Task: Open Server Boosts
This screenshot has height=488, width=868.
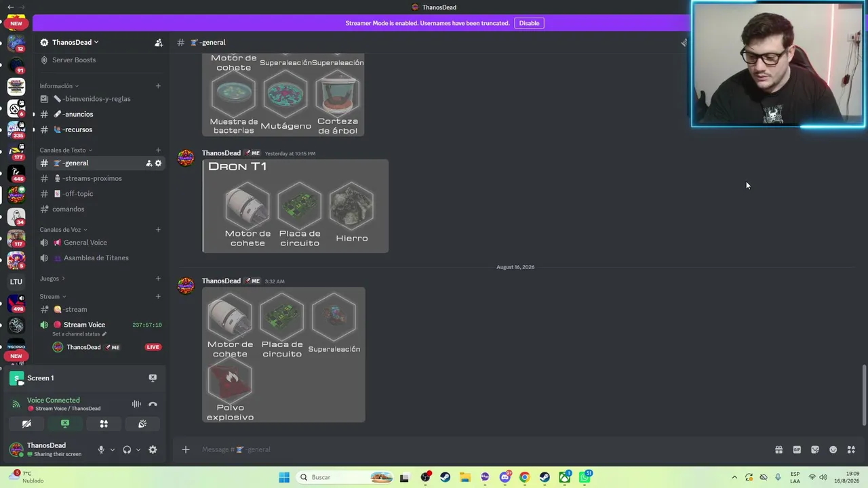Action: pyautogui.click(x=102, y=60)
